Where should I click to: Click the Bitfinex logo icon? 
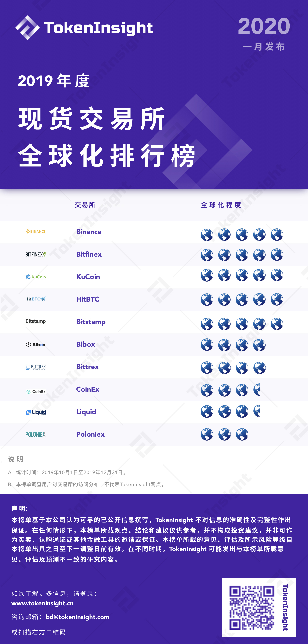pos(36,254)
